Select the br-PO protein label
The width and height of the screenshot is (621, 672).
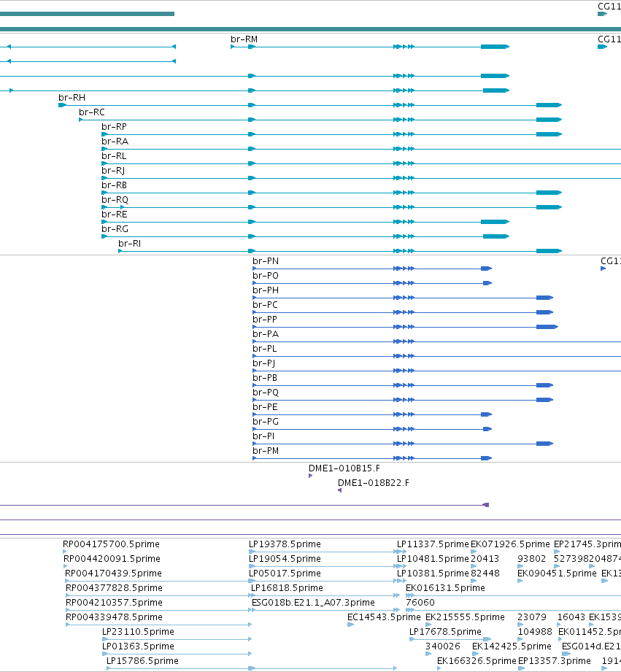pyautogui.click(x=266, y=276)
